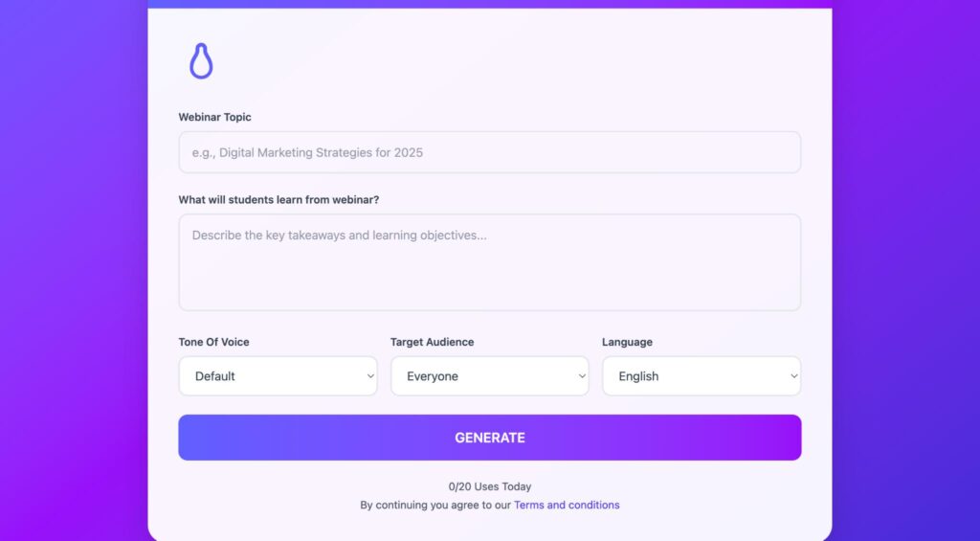The width and height of the screenshot is (980, 541).
Task: Click the Webinar Topic label
Action: (x=214, y=117)
